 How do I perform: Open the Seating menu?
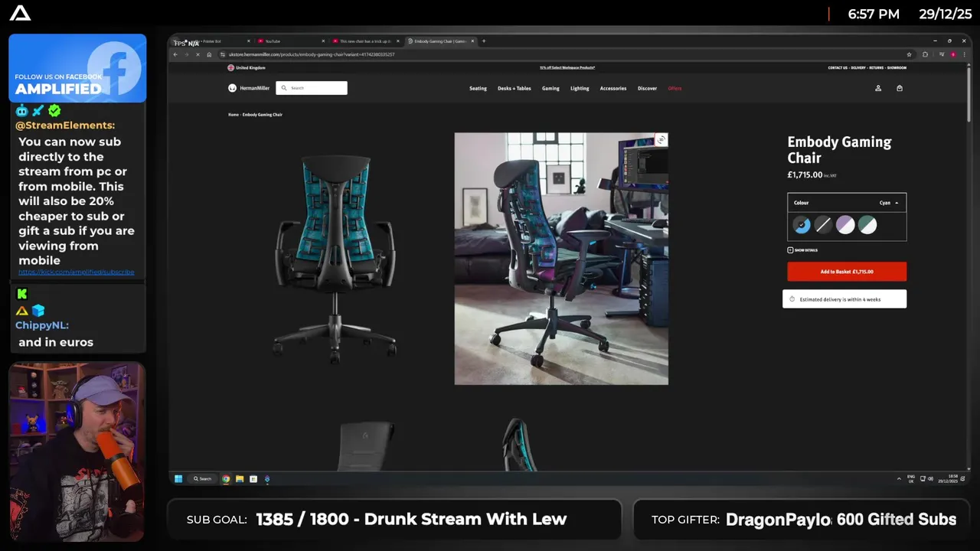(478, 89)
